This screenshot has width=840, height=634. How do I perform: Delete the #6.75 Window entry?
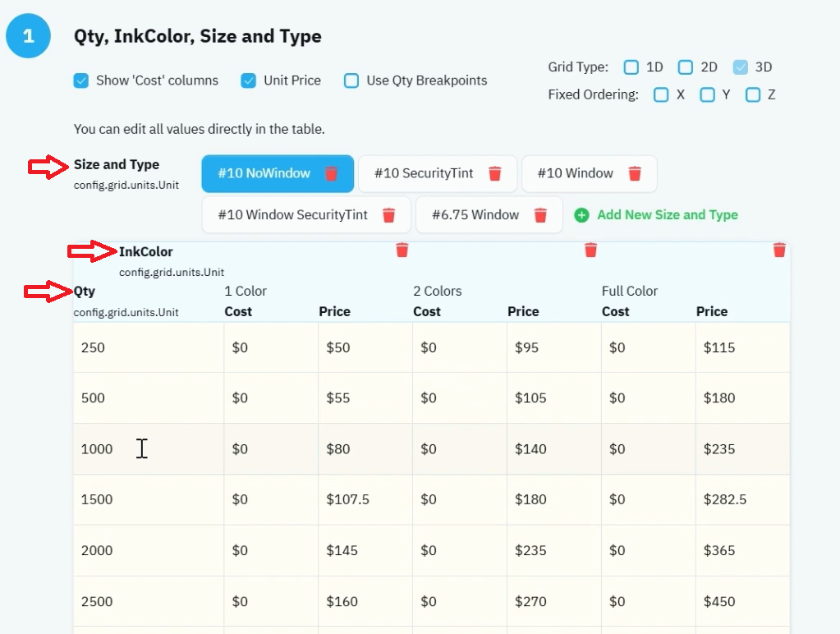pyautogui.click(x=540, y=215)
